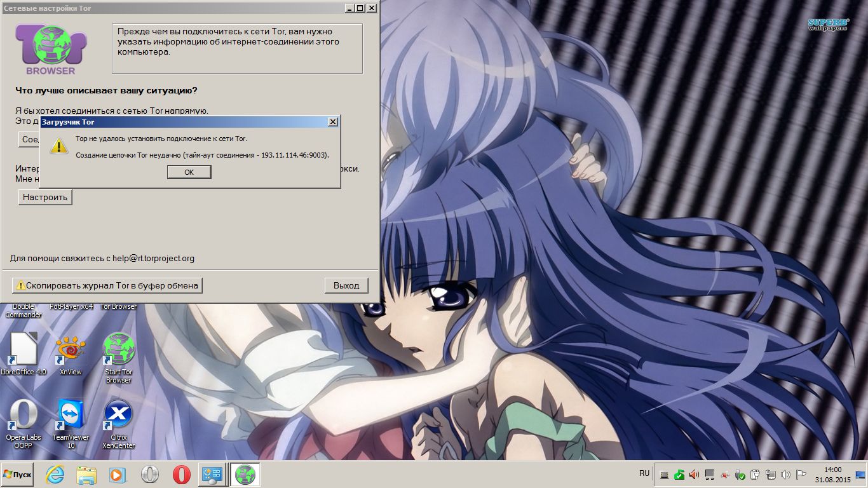Click the USB safely remove hardware tray icon

coord(740,475)
